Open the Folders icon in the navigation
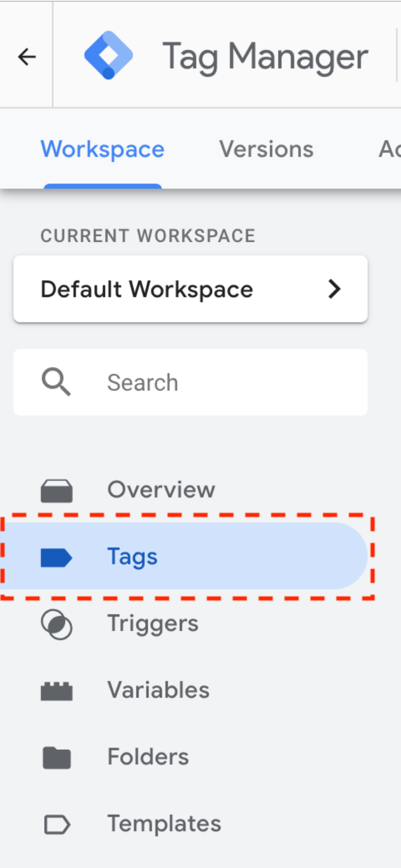Screen dimensions: 401x868 tap(56, 757)
